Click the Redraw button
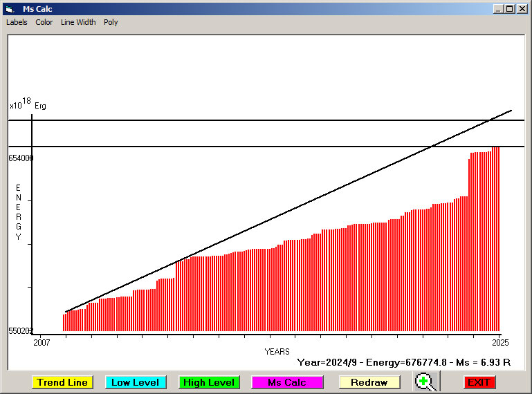Viewport: 532px width, 394px height. pos(369,382)
